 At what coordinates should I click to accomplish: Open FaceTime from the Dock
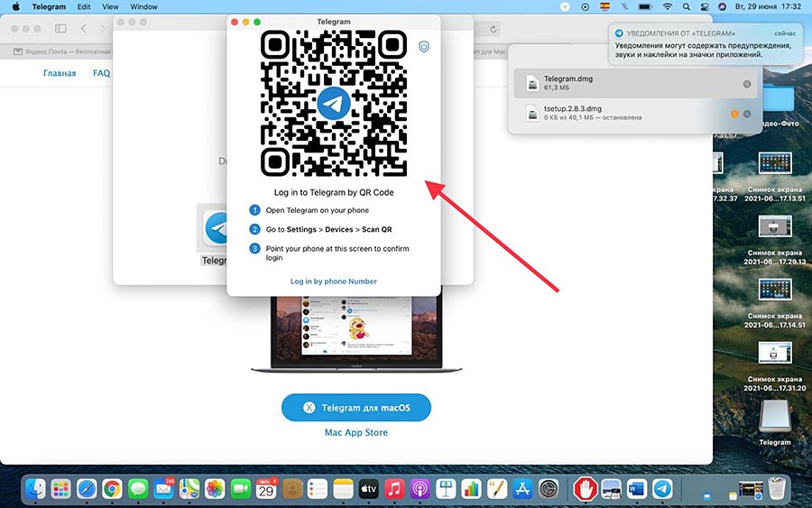coord(240,488)
